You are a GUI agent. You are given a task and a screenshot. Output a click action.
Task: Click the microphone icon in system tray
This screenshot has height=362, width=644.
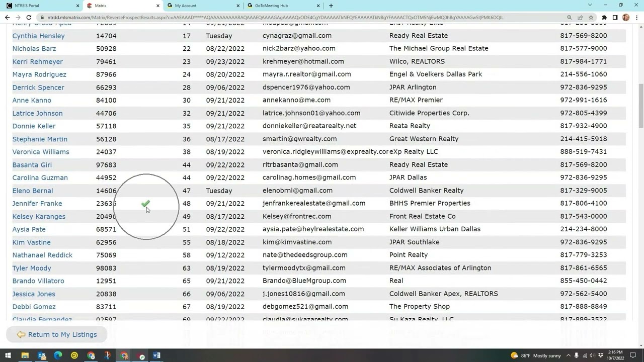tap(577, 356)
